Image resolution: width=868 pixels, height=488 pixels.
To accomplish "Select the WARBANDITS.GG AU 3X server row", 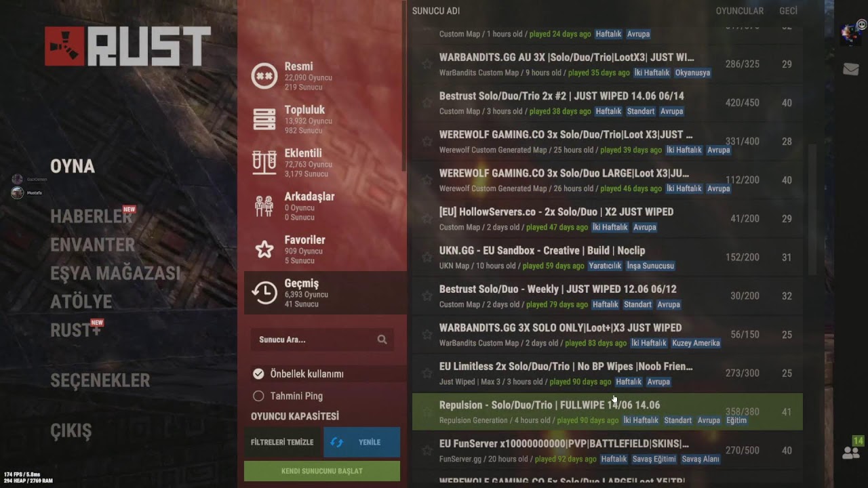I will (x=608, y=64).
